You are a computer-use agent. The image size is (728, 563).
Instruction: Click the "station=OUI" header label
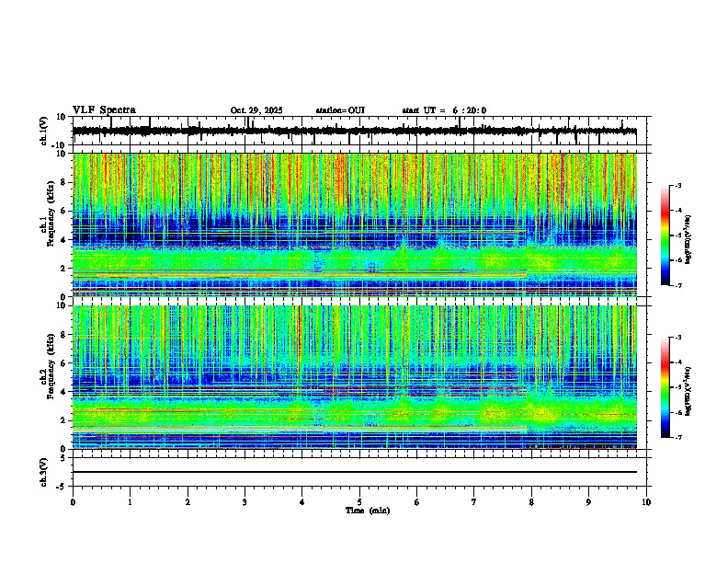(x=340, y=110)
